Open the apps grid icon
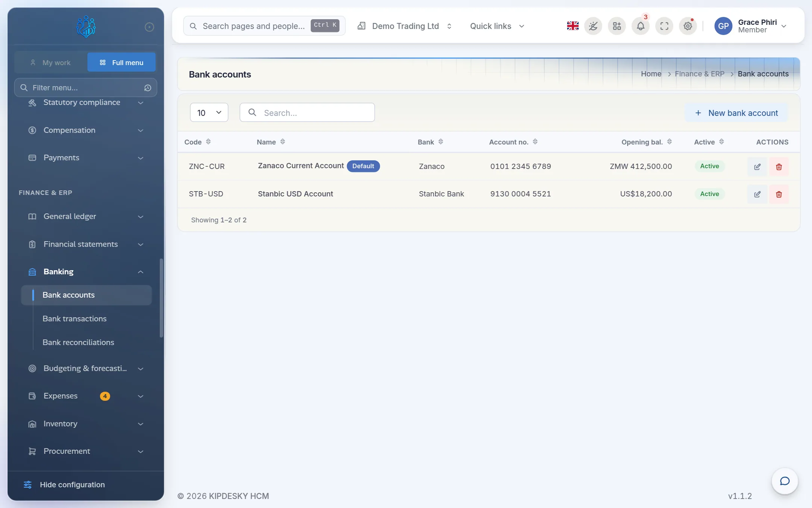The width and height of the screenshot is (812, 508). click(617, 26)
